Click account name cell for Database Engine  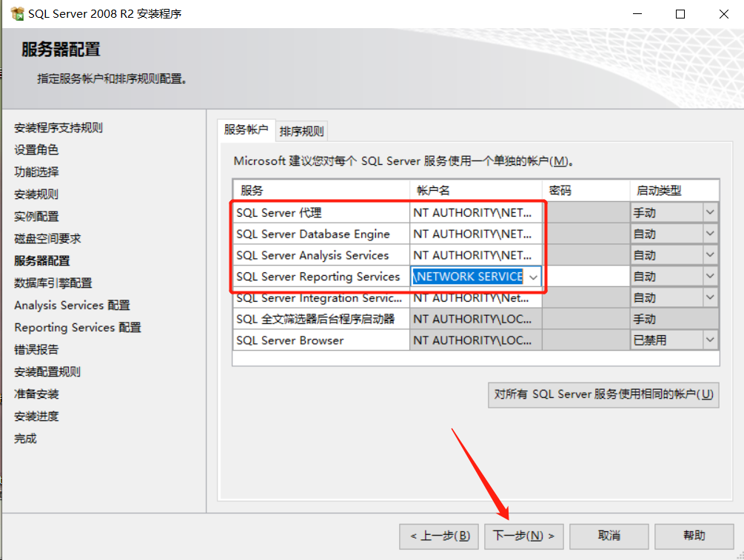pos(476,234)
